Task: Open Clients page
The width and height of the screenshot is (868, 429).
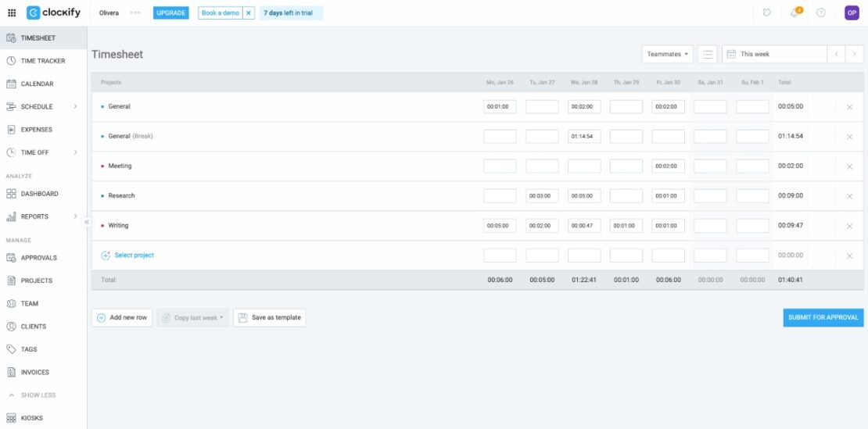Action: click(43, 326)
